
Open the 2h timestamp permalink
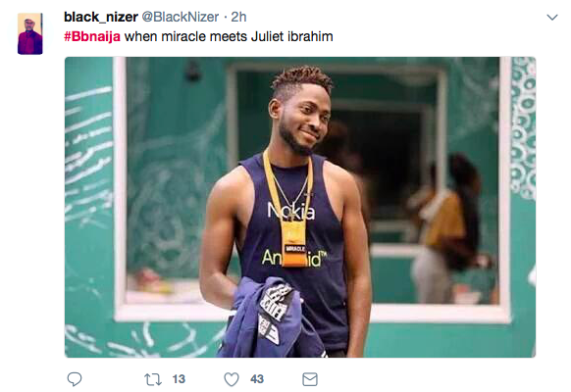238,17
